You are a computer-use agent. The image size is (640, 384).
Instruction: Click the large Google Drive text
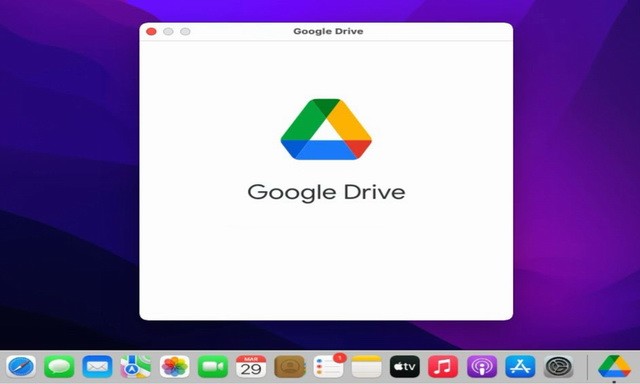point(326,192)
